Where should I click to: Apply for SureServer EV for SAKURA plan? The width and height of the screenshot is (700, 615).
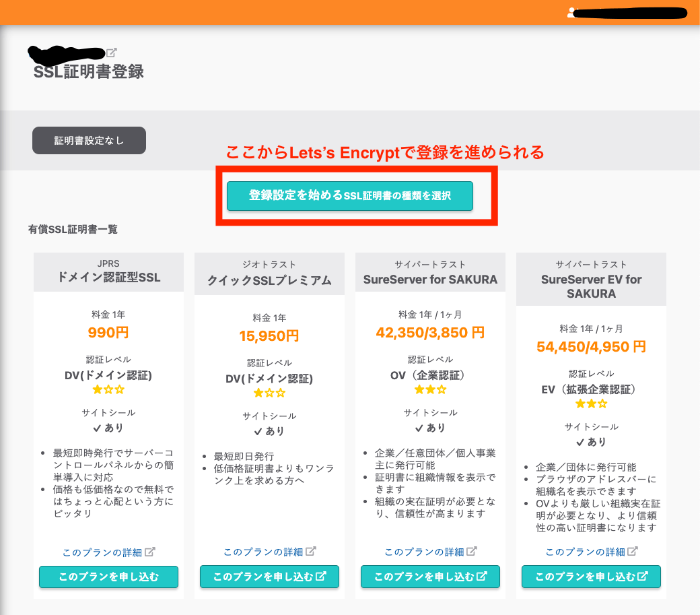click(591, 577)
